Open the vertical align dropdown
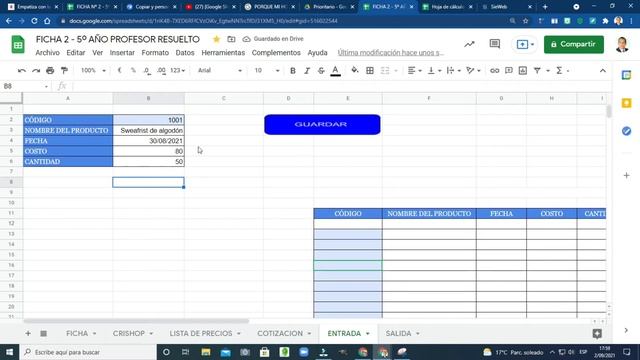 click(434, 71)
